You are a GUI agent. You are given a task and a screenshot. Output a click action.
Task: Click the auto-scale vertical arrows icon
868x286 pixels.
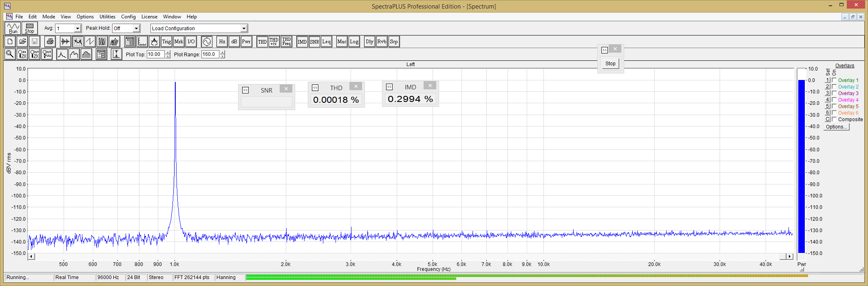pyautogui.click(x=117, y=54)
